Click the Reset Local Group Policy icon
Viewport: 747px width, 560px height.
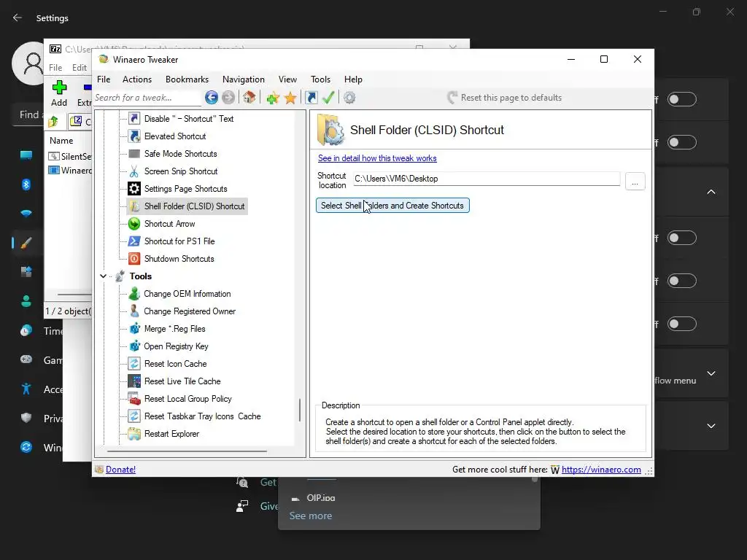[134, 399]
